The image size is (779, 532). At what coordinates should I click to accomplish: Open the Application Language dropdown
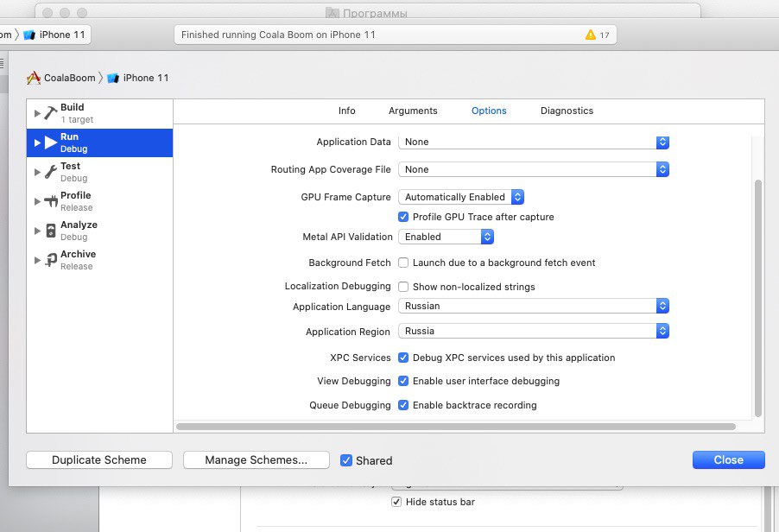coord(534,306)
